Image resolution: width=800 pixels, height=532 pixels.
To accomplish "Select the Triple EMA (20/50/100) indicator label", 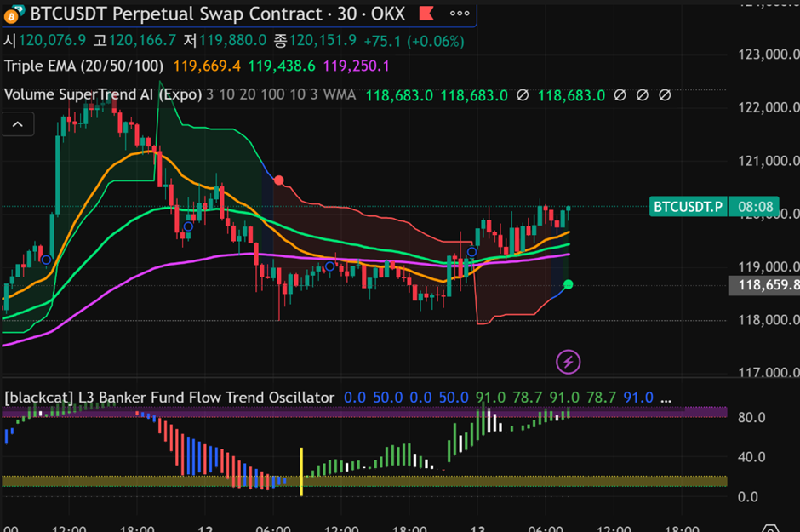I will point(83,66).
